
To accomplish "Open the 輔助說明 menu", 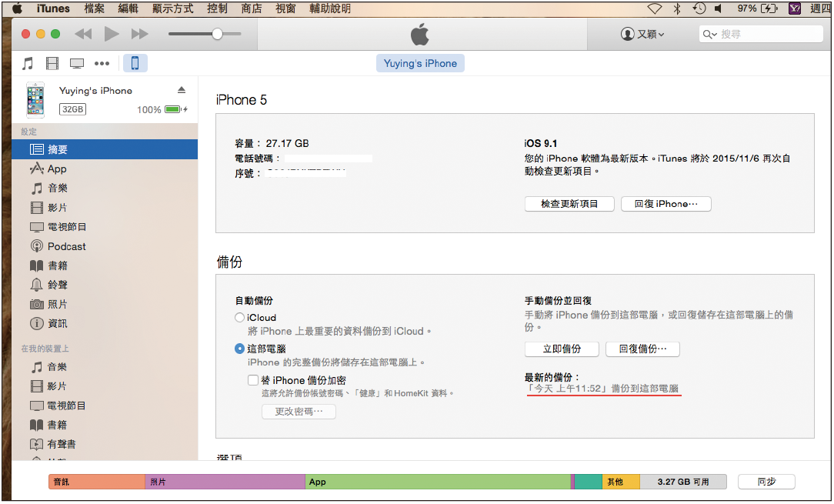I will tap(330, 8).
